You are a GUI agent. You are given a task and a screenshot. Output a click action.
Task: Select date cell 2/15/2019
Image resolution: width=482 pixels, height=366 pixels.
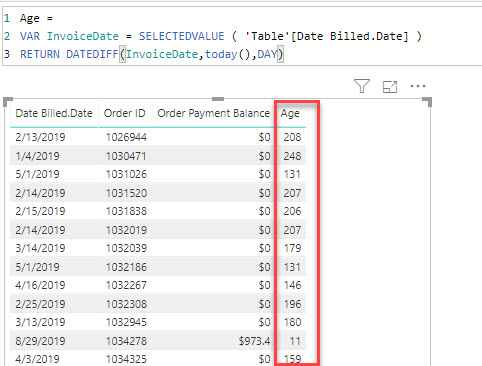click(x=40, y=211)
